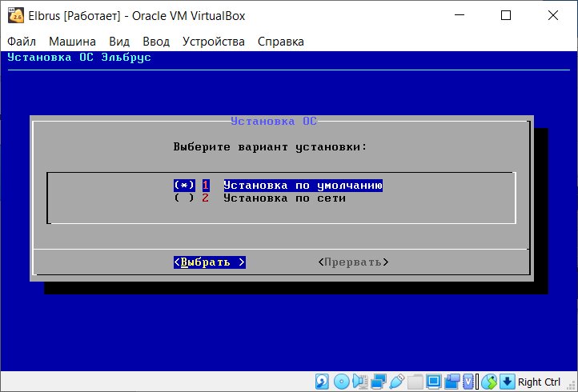Open the Файл menu
The width and height of the screenshot is (578, 392).
[x=22, y=42]
